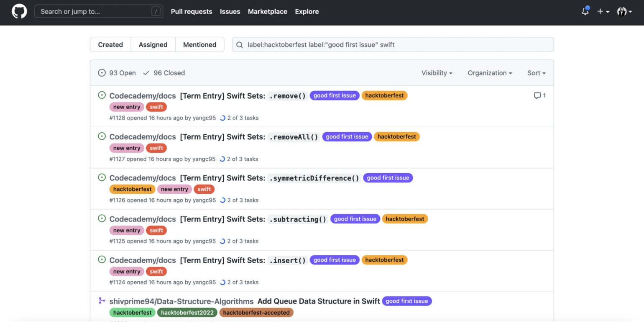Click the open-issue icon for .removeAll() issue
Viewport: 644px width, 324px height.
point(102,136)
